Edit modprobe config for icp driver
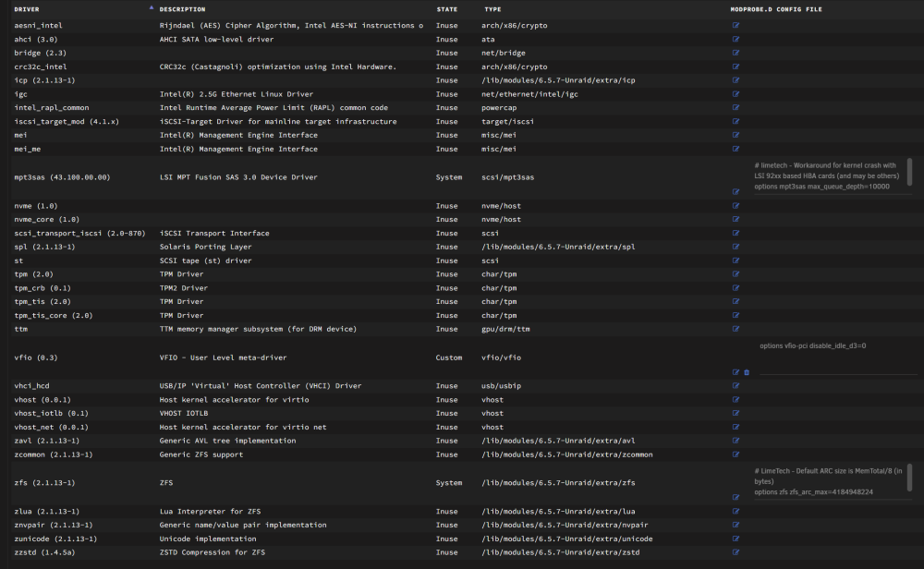Screen dimensions: 924x569 tap(736, 80)
